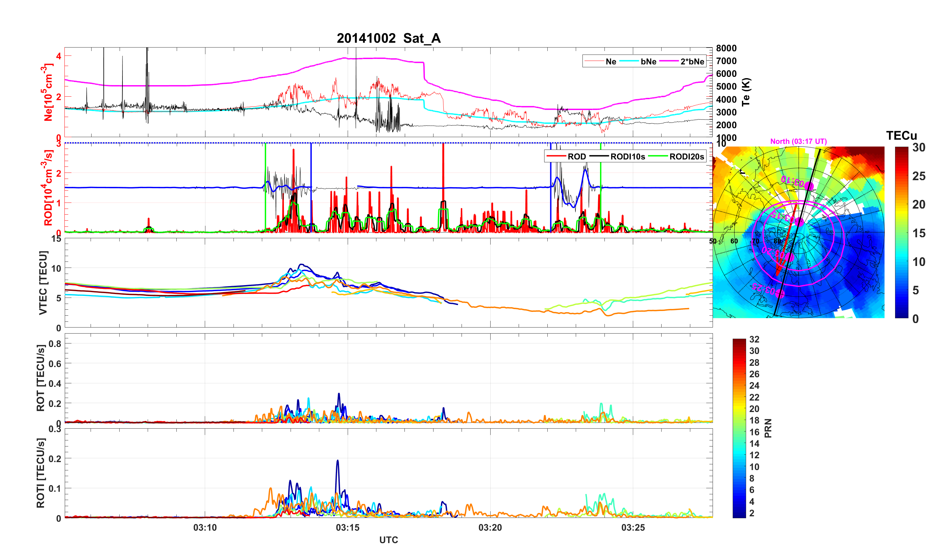Click the magenta 03:25 marker on polar map
The height and width of the screenshot is (560, 926).
pos(780,293)
